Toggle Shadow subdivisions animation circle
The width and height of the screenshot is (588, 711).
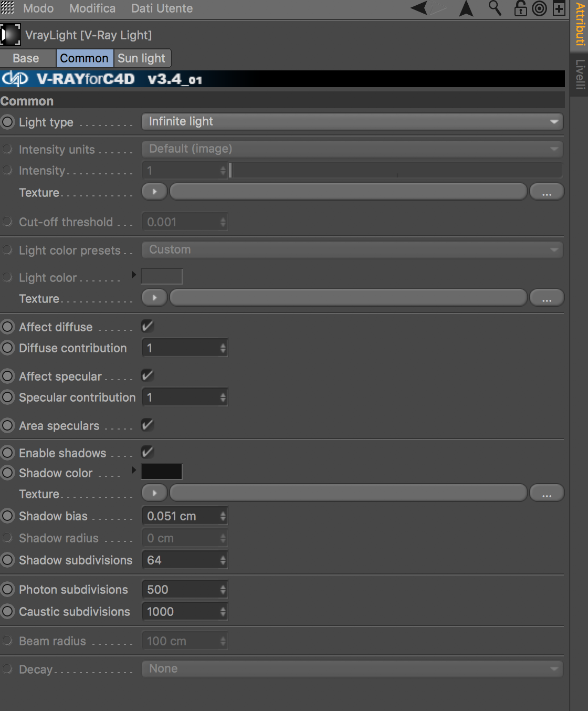pyautogui.click(x=7, y=560)
